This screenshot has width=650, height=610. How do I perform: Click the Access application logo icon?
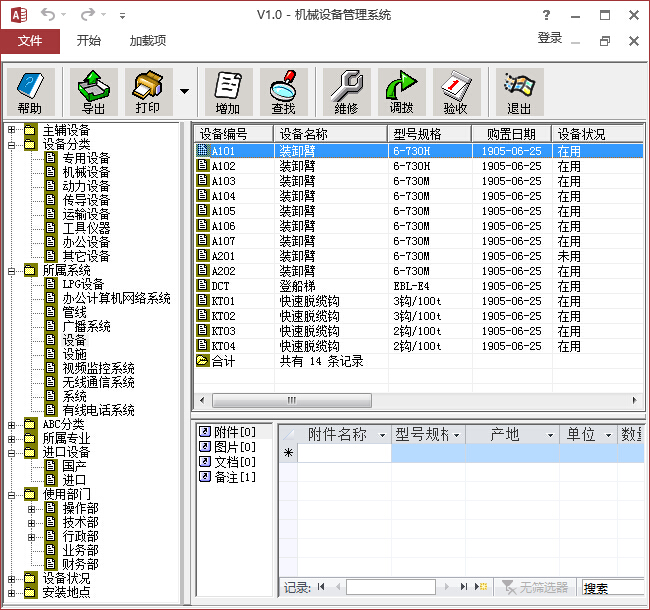(19, 15)
